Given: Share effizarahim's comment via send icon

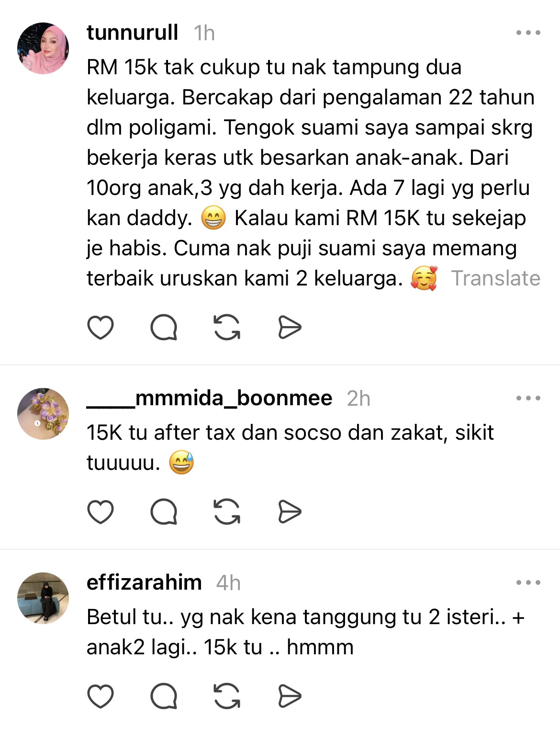Looking at the screenshot, I should tap(290, 696).
